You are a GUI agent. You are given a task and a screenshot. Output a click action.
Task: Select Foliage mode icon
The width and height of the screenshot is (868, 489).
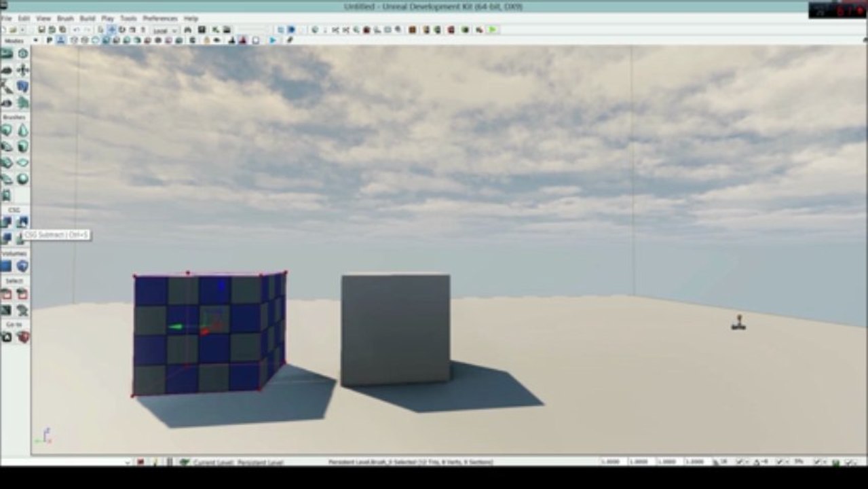22,103
